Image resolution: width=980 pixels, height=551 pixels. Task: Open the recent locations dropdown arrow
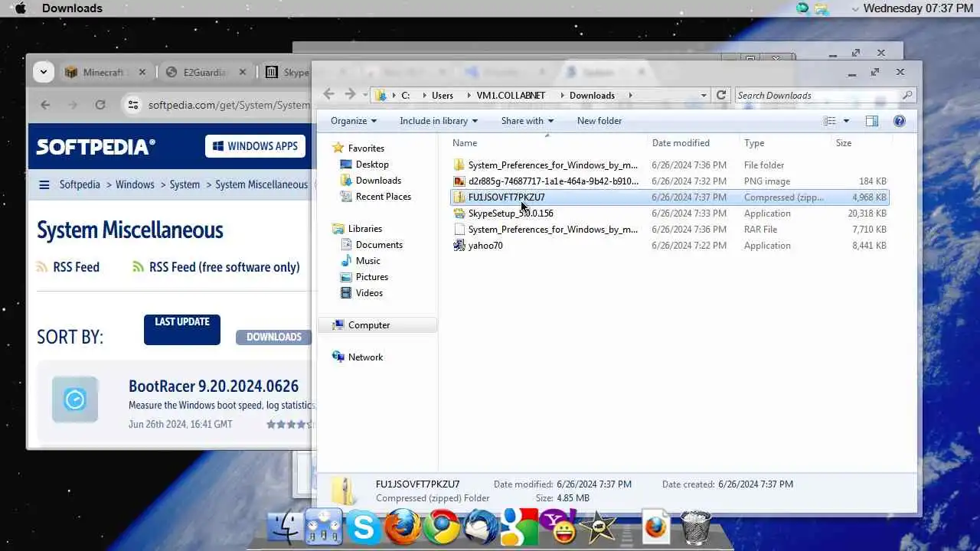(364, 95)
